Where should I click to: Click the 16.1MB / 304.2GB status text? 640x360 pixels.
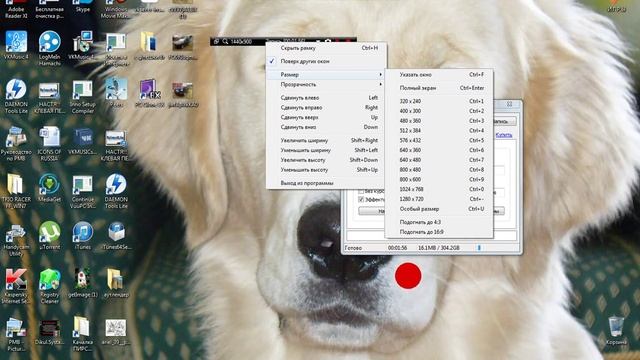click(x=439, y=248)
